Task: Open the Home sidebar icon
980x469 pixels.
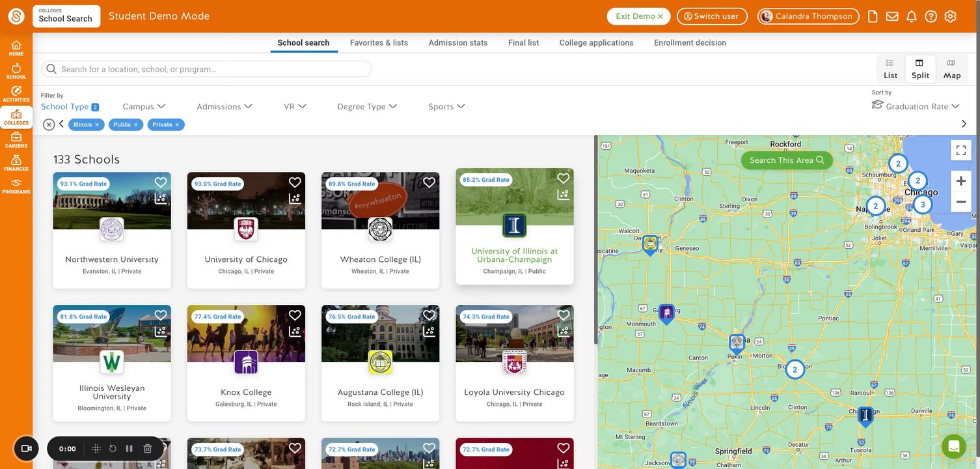Action: tap(16, 48)
